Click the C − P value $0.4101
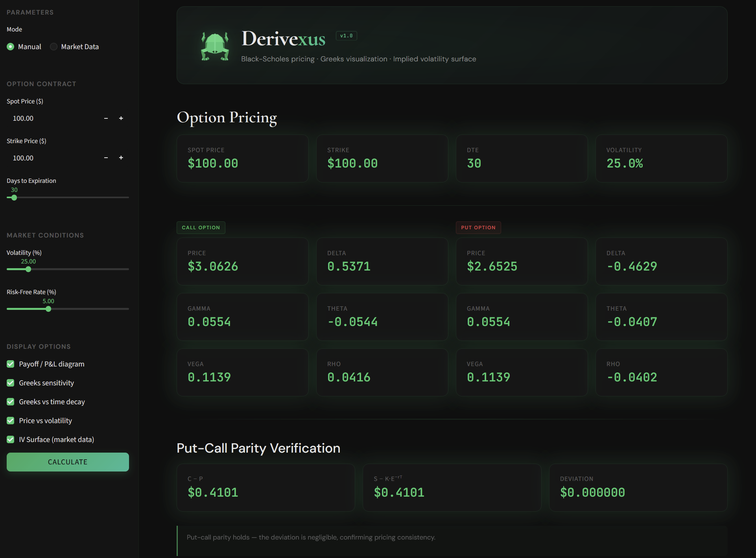This screenshot has width=756, height=558. click(213, 492)
